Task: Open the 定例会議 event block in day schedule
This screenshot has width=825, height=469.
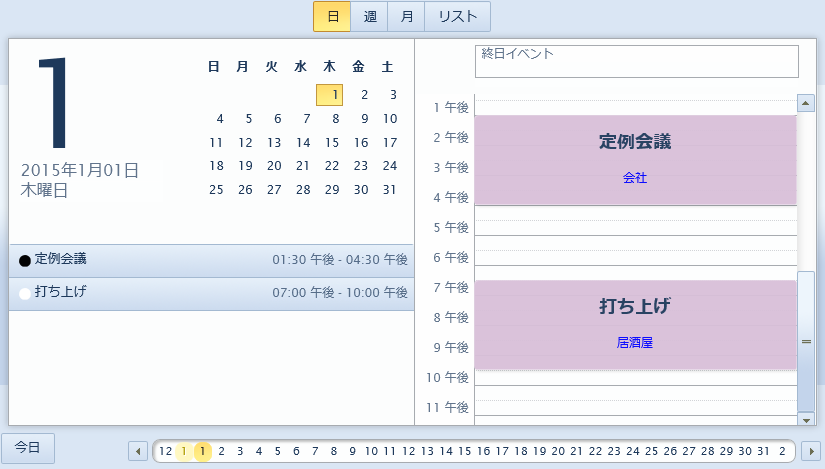Action: [x=636, y=160]
